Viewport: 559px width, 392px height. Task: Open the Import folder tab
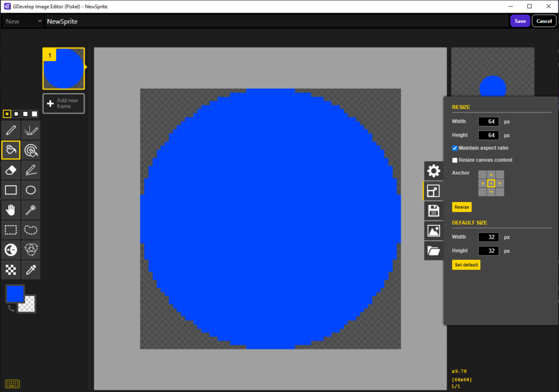(x=433, y=251)
